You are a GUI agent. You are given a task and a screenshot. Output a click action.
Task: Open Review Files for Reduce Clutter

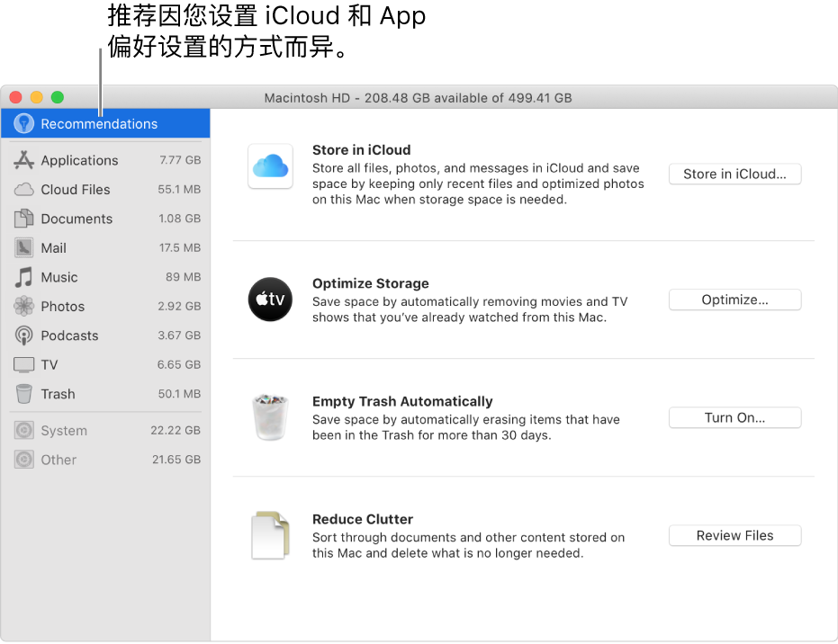click(x=734, y=535)
